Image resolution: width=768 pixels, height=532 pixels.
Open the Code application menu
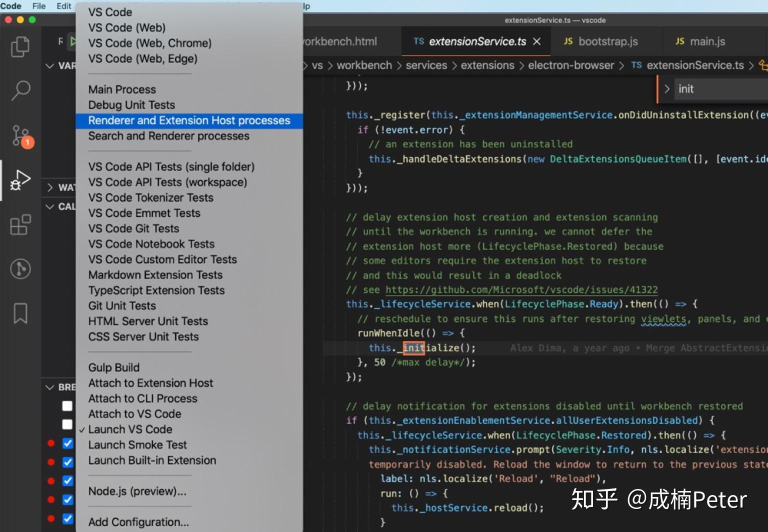pos(10,6)
